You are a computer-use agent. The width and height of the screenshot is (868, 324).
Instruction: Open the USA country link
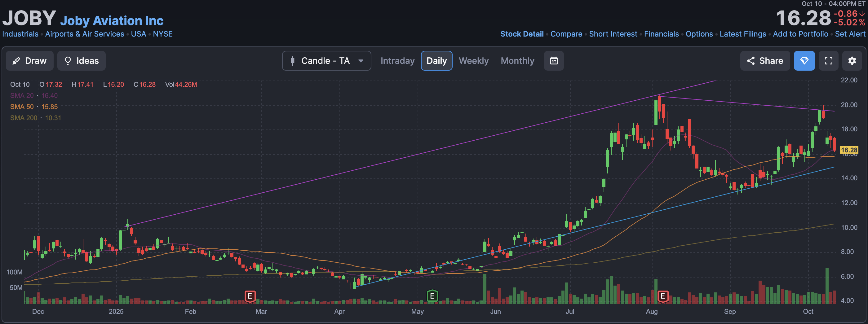[139, 34]
